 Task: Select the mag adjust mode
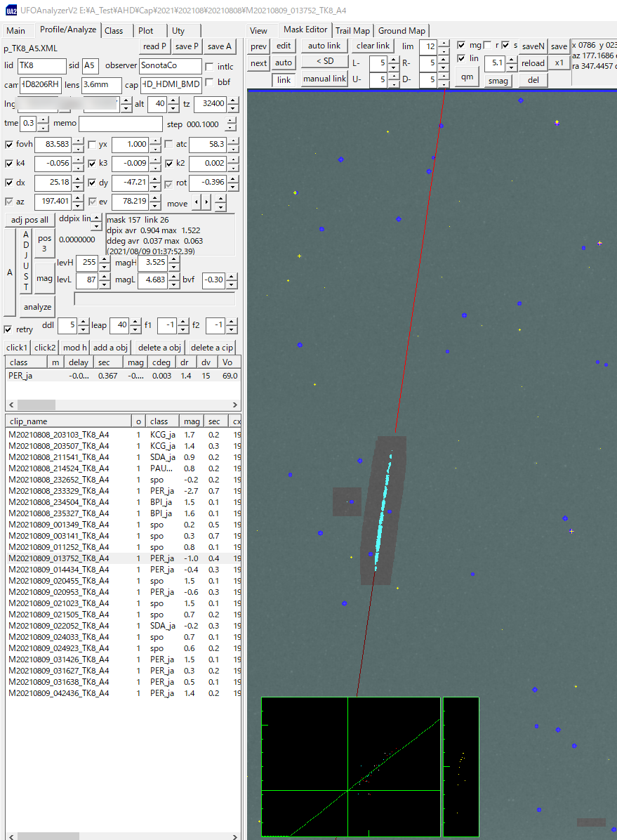44,277
